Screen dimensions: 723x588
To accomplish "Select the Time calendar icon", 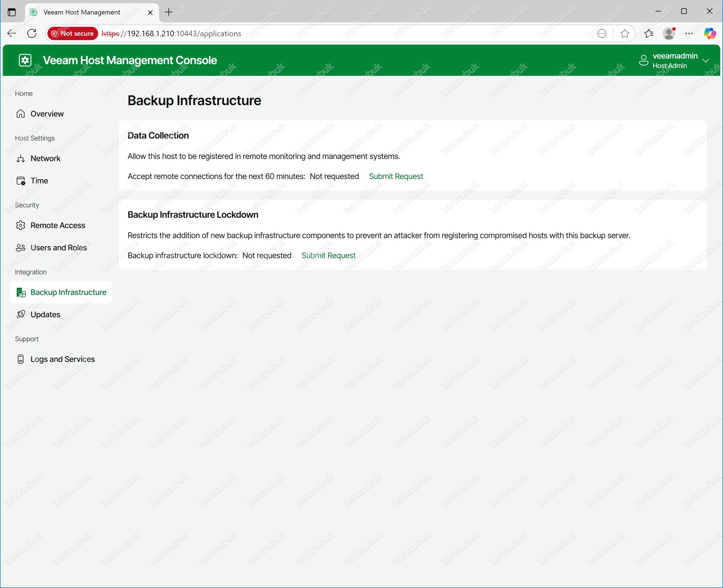I will click(21, 181).
